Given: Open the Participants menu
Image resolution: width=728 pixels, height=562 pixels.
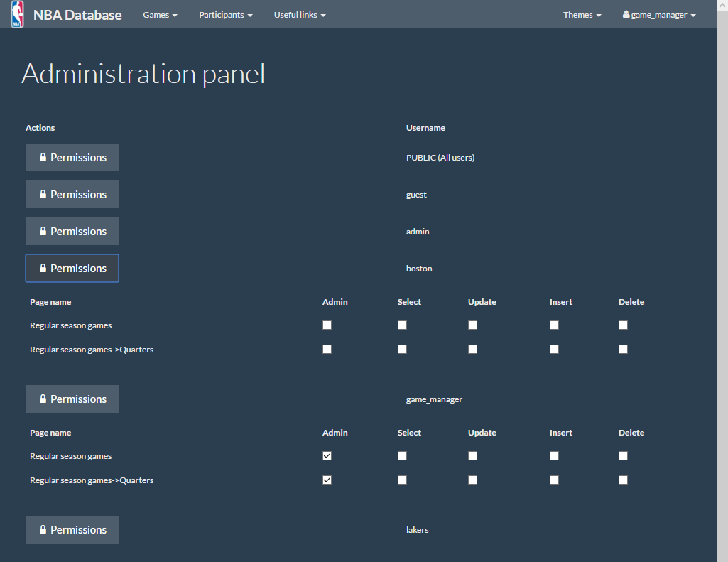Looking at the screenshot, I should point(225,14).
